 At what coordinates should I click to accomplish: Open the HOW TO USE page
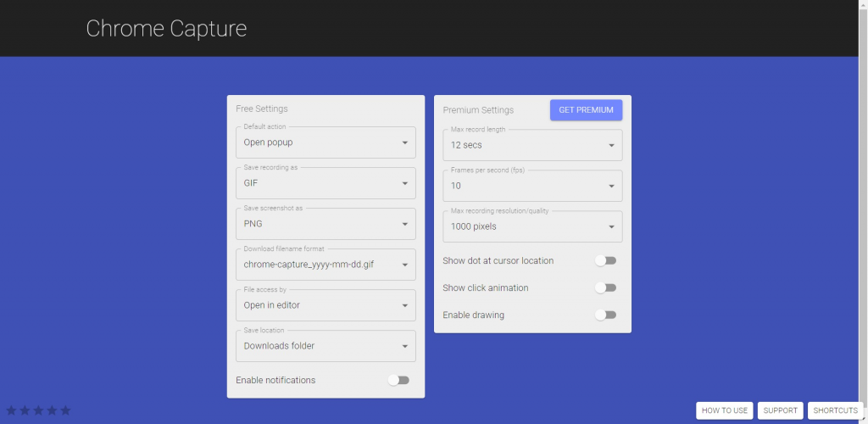click(725, 410)
